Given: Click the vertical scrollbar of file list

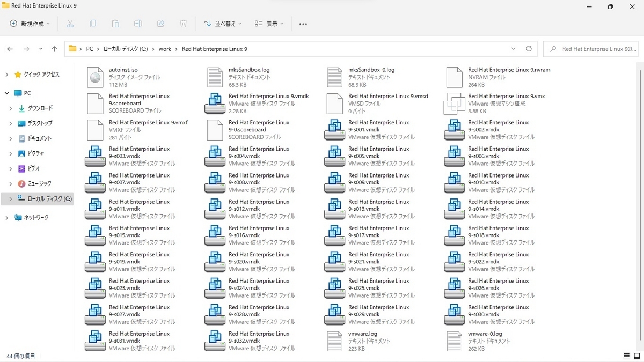Looking at the screenshot, I should (x=639, y=204).
